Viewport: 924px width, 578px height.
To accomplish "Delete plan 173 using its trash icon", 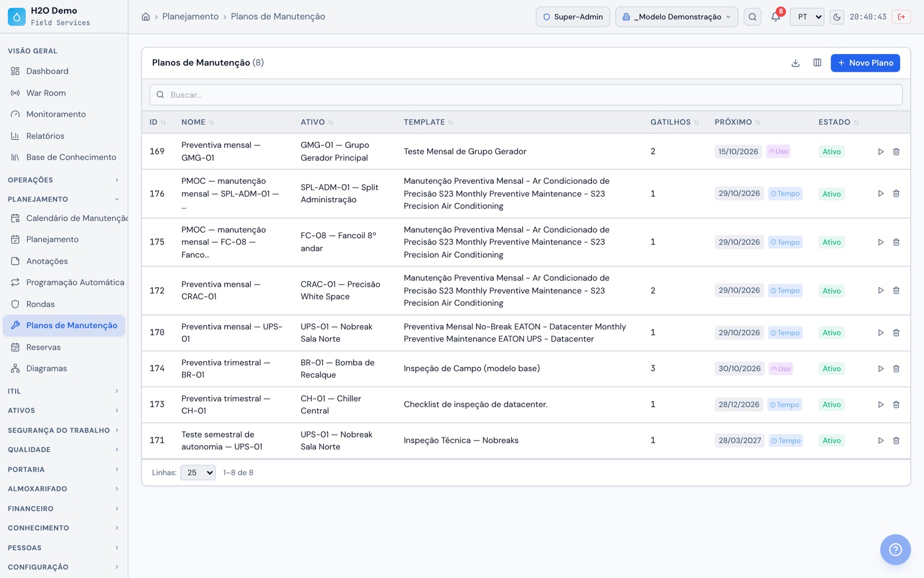I will pyautogui.click(x=896, y=405).
